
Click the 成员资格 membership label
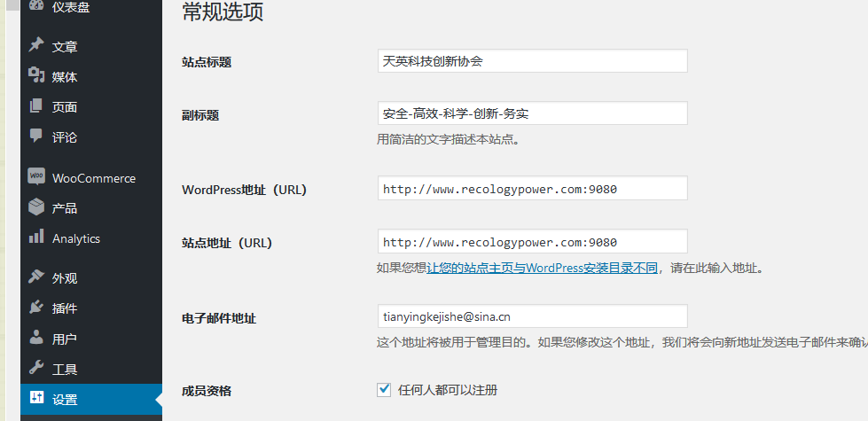tap(207, 391)
